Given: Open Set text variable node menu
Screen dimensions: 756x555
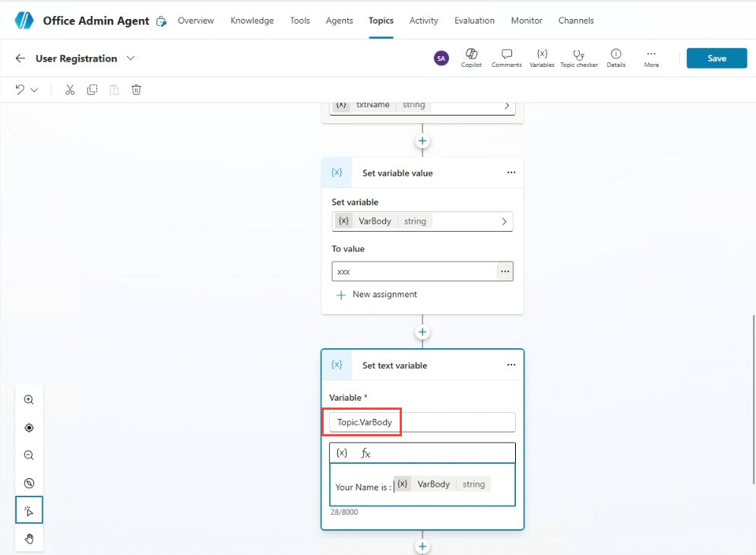Looking at the screenshot, I should pyautogui.click(x=511, y=365).
